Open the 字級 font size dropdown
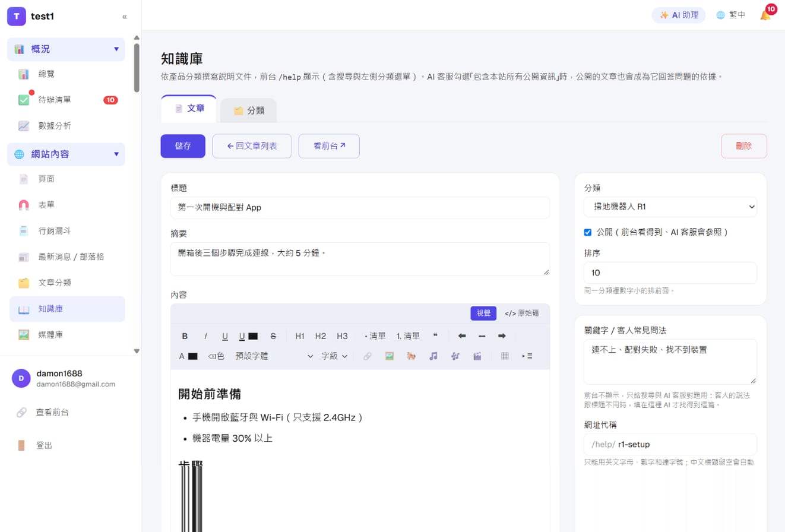The height and width of the screenshot is (532, 785). click(334, 356)
